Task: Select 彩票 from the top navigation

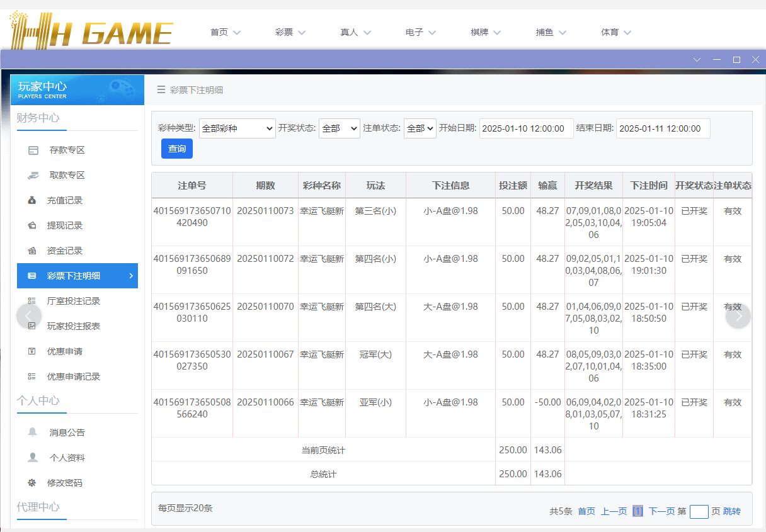Action: [285, 31]
